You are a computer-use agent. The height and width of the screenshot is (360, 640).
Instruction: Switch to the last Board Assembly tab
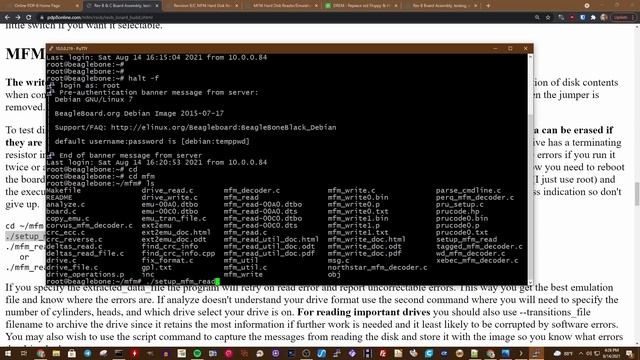click(441, 6)
